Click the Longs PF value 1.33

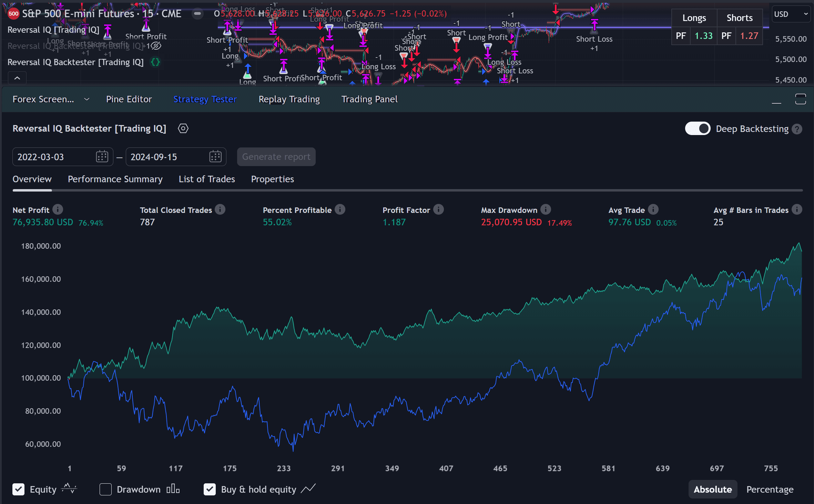pyautogui.click(x=703, y=36)
